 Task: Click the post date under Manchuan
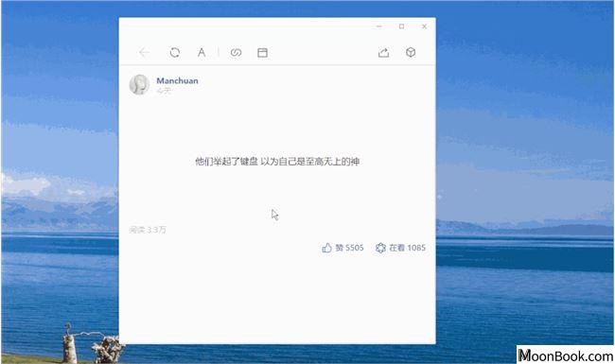click(x=164, y=91)
